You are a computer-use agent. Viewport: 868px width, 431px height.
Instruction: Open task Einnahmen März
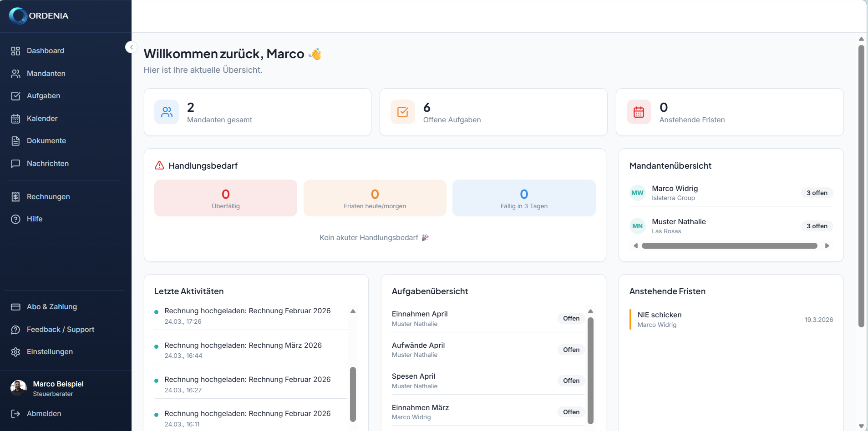pyautogui.click(x=488, y=412)
